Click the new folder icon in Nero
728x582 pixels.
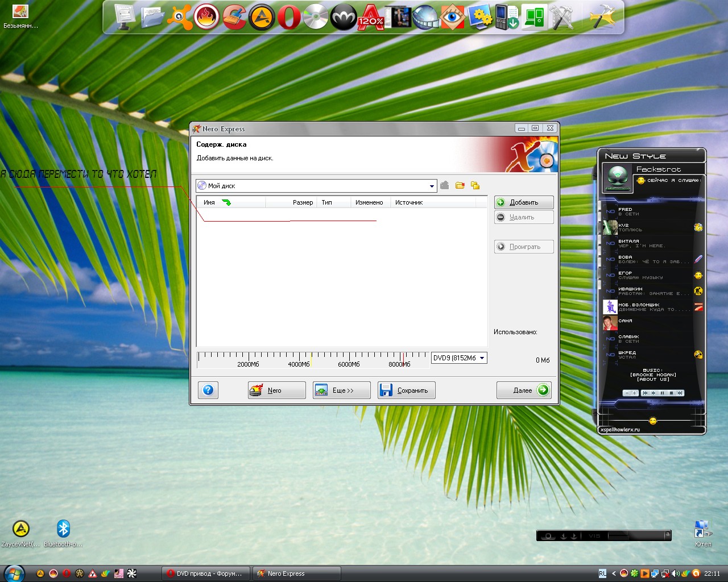tap(460, 185)
